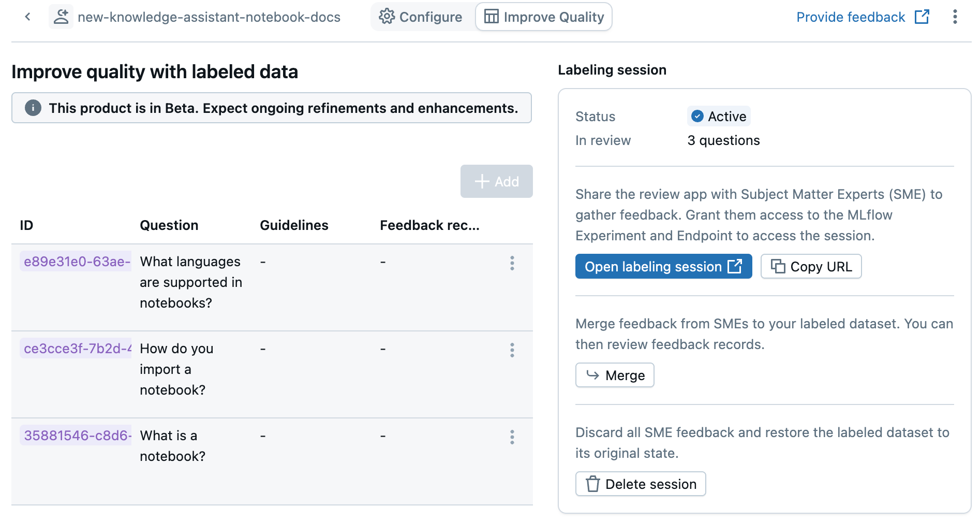Open question ID ce3cce3f-7b2d
Screen dimensions: 980x521
pos(77,349)
